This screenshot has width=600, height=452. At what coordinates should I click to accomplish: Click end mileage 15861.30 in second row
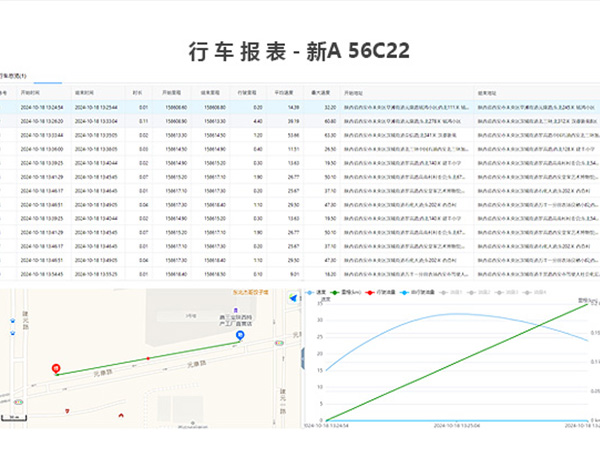[x=215, y=121]
